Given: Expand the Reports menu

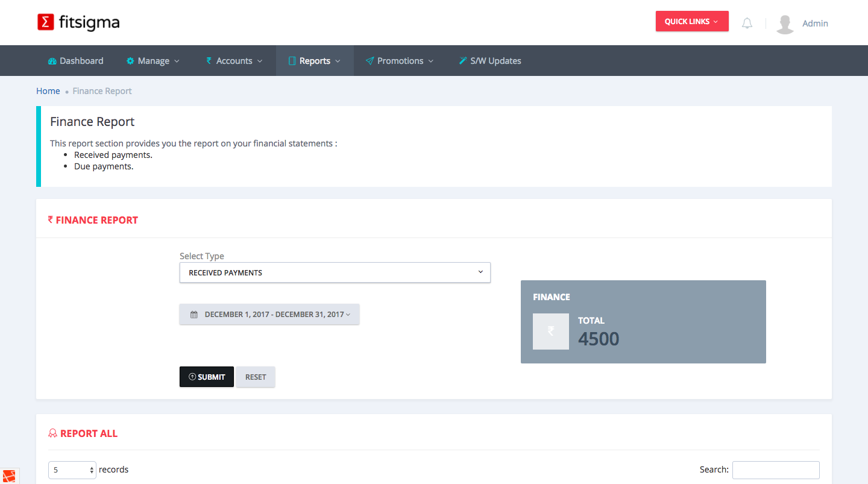Looking at the screenshot, I should coord(315,61).
